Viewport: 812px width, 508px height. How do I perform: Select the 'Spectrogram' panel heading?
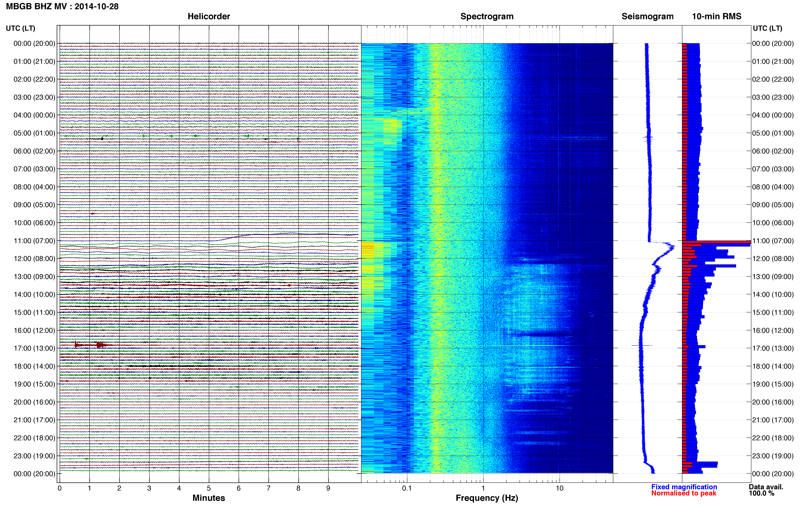[487, 16]
